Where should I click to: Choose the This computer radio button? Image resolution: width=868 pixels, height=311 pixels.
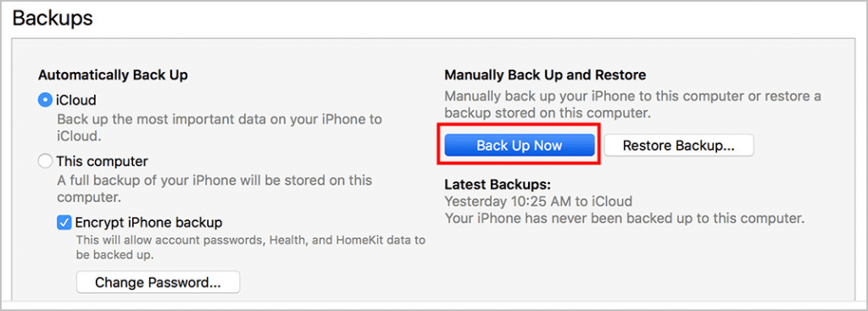(45, 162)
